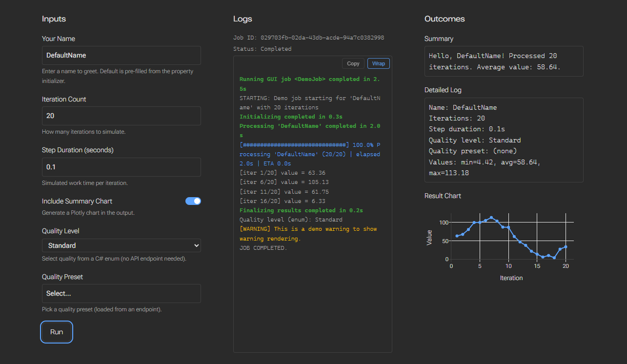627x364 pixels.
Task: Click the chart point at iteration 20
Action: tap(566, 247)
